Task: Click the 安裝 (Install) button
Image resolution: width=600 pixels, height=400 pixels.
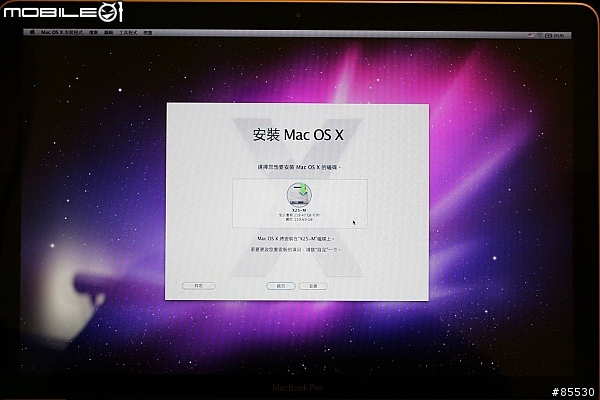Action: pyautogui.click(x=313, y=286)
